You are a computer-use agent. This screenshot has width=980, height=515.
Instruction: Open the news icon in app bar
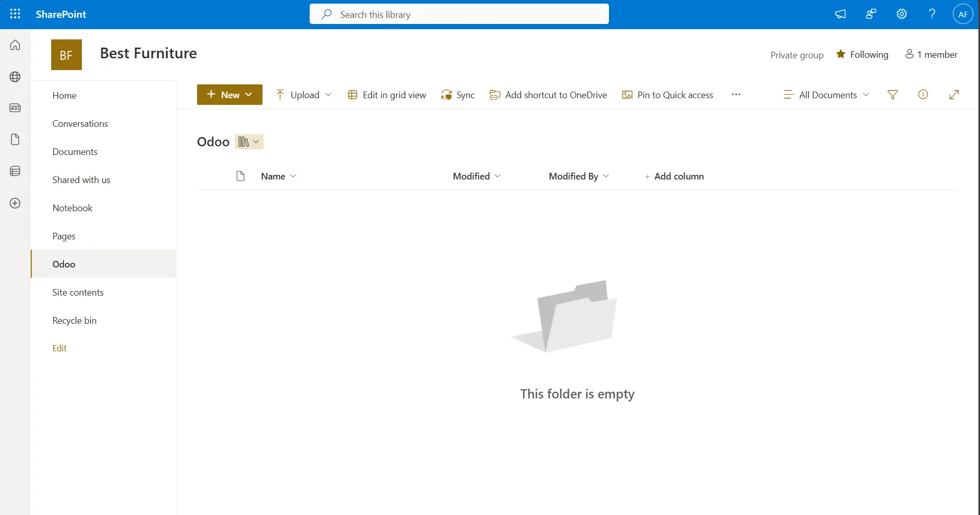[15, 108]
